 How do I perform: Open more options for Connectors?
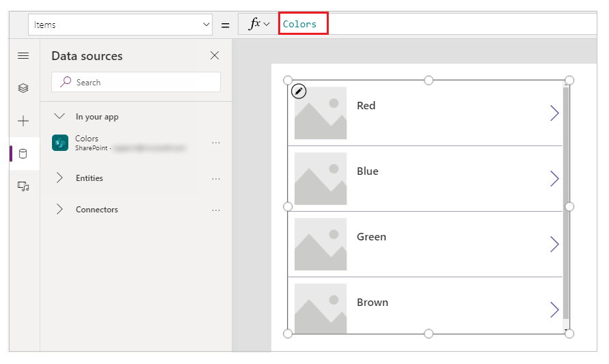tap(216, 210)
